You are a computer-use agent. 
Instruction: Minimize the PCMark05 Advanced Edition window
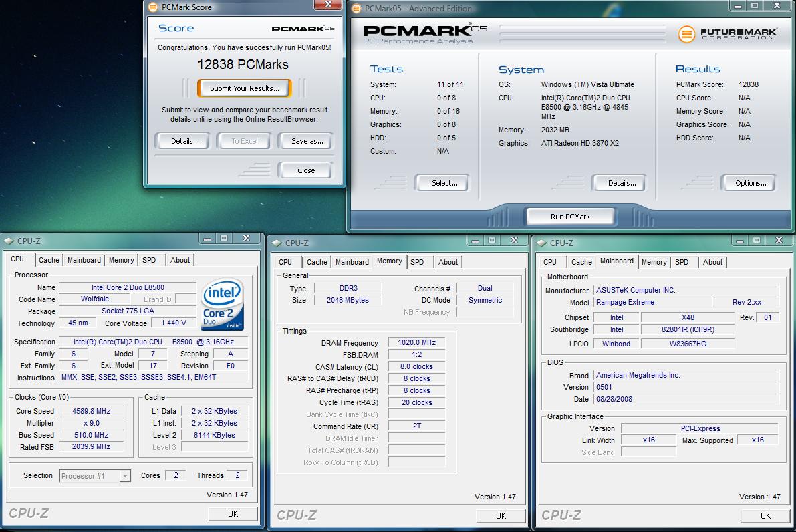coord(738,5)
